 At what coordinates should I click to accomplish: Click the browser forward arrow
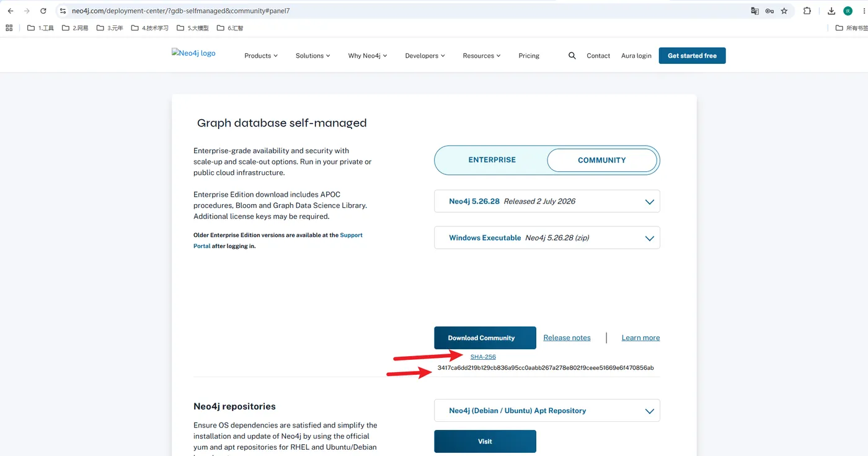(x=27, y=11)
